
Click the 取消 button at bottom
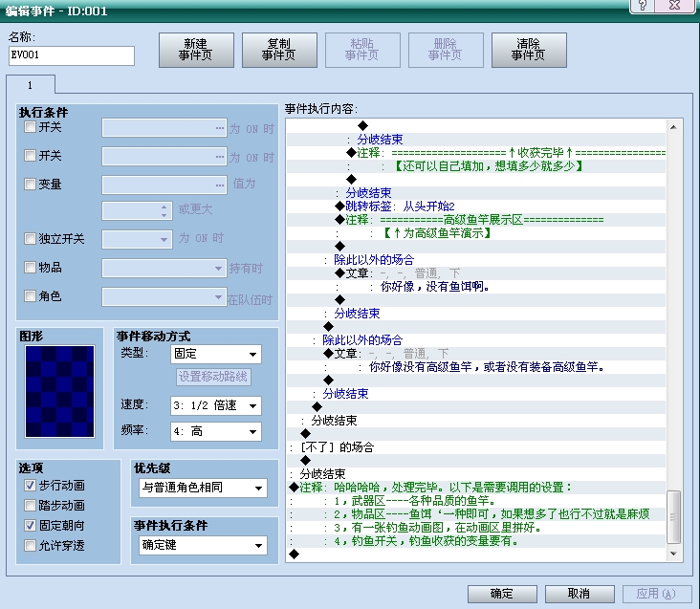click(x=580, y=594)
